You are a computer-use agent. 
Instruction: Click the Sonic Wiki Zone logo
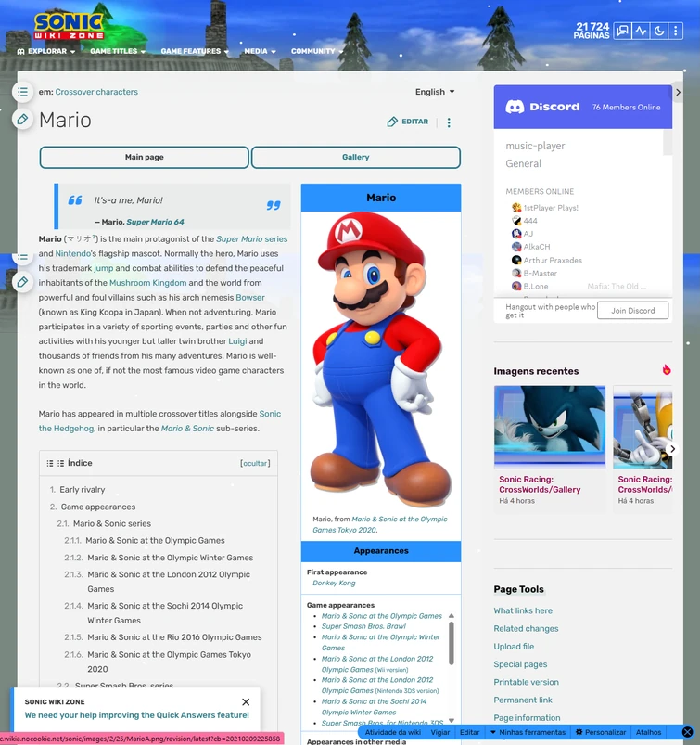click(70, 25)
